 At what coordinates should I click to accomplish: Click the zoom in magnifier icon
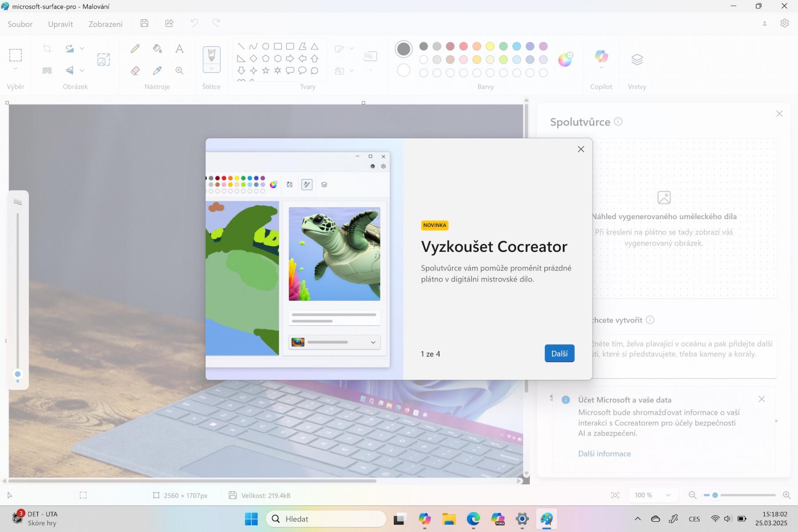pyautogui.click(x=787, y=495)
